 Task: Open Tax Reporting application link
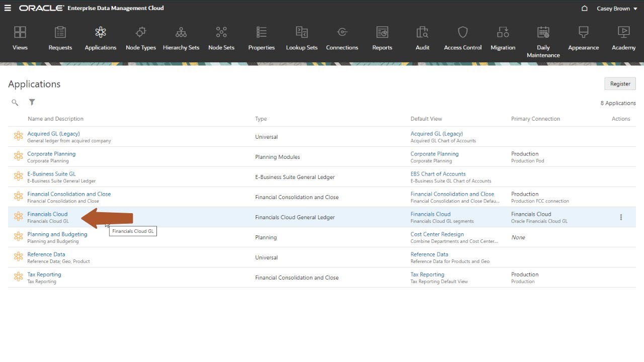coord(44,275)
